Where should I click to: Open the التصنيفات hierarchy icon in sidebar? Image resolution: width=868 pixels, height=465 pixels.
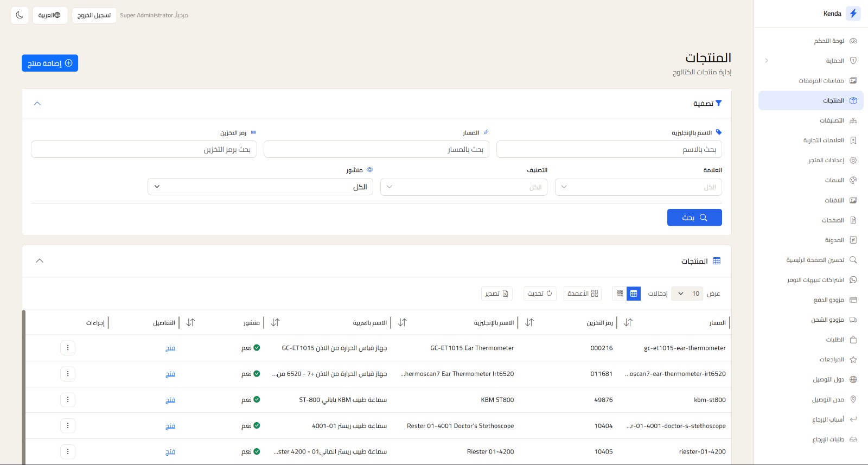(x=853, y=120)
